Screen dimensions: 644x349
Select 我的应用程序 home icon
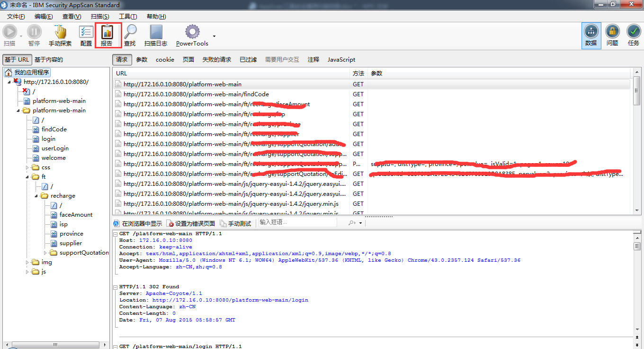(x=9, y=73)
